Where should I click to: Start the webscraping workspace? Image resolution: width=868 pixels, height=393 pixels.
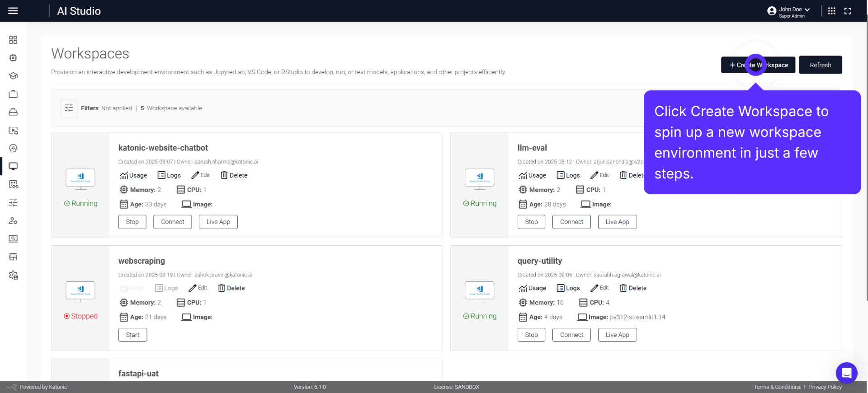click(x=132, y=335)
